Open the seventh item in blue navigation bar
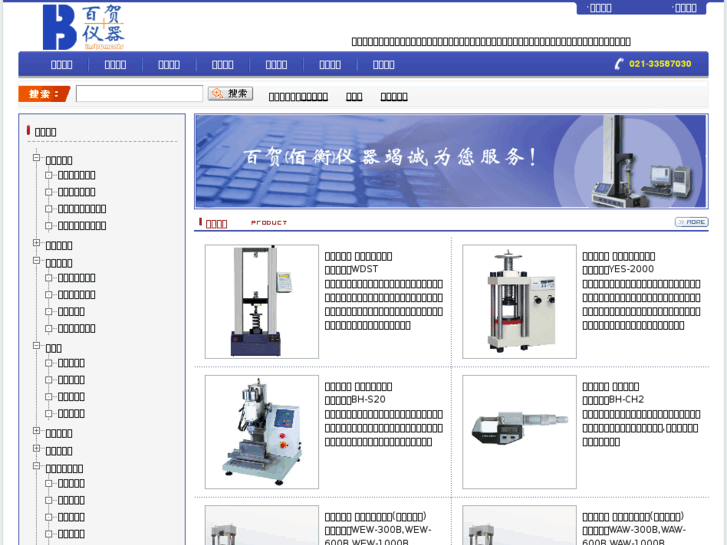727x545 pixels. pyautogui.click(x=383, y=64)
